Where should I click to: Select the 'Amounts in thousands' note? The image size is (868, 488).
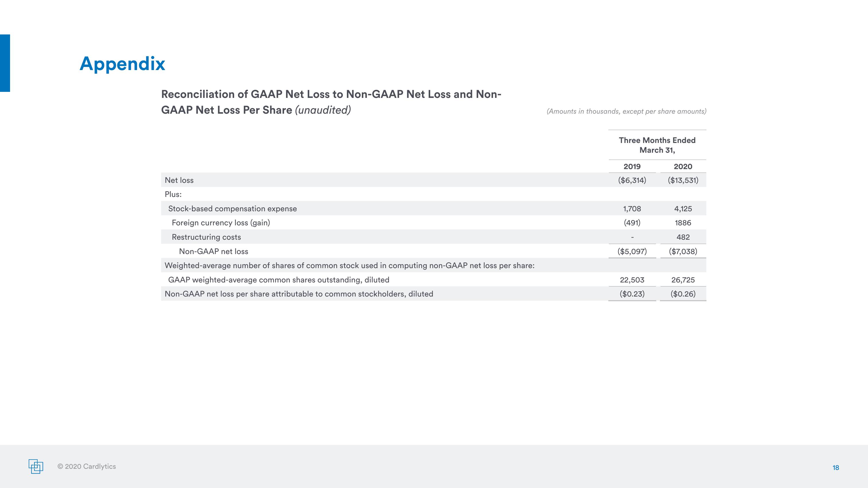[x=626, y=111]
